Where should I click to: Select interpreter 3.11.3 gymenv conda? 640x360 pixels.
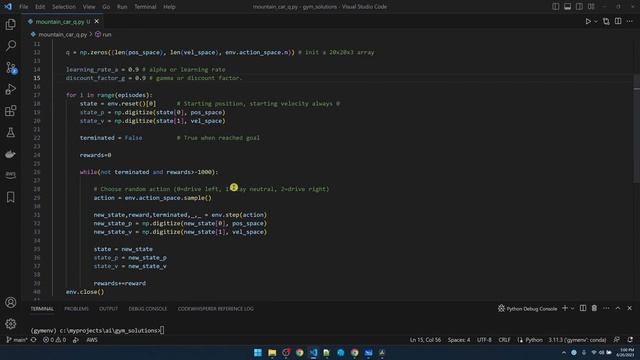pos(577,340)
